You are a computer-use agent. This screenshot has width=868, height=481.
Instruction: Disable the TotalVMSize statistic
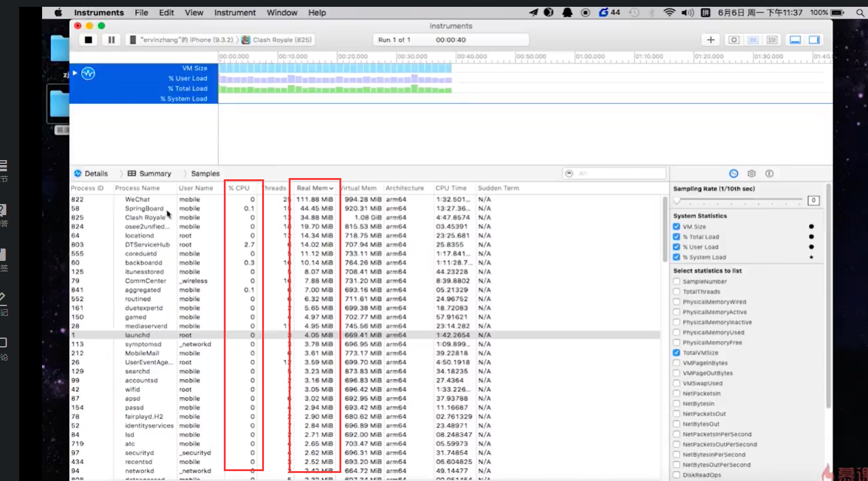click(676, 353)
